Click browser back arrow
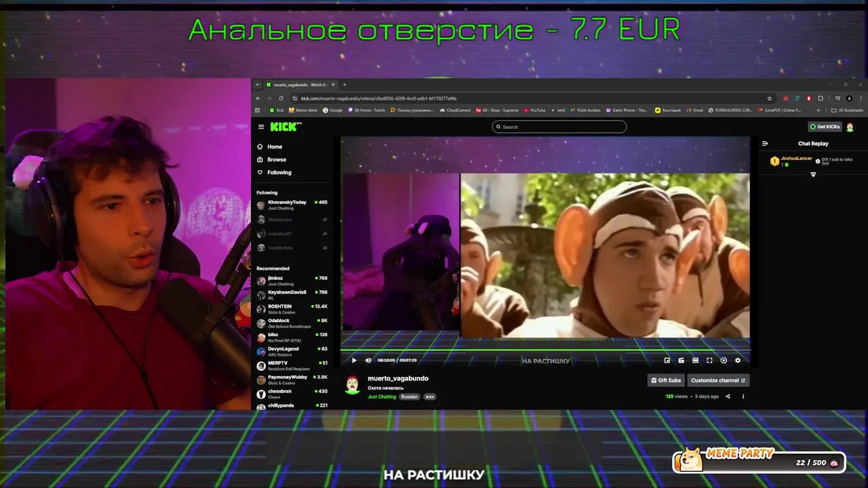This screenshot has height=488, width=868. point(258,98)
